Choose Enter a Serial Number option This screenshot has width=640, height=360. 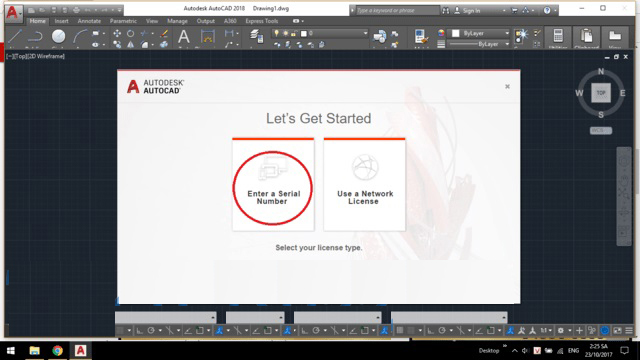(273, 185)
